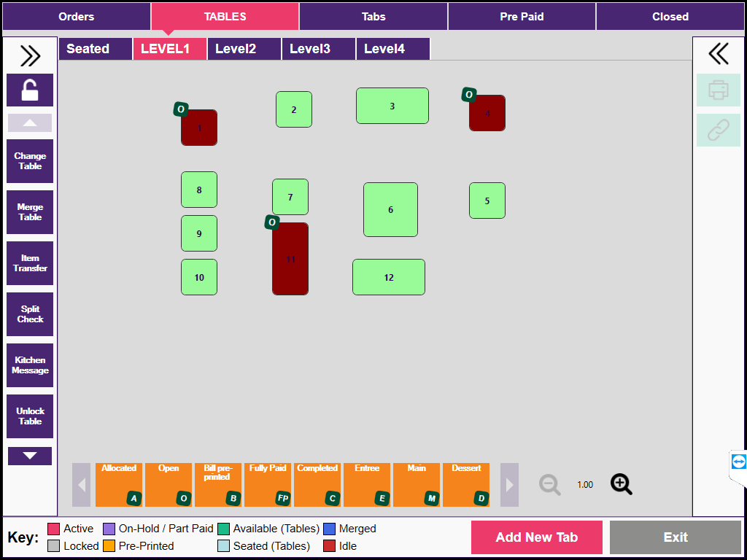This screenshot has width=747, height=560.
Task: Move sidebar actions up with up arrow
Action: [x=30, y=122]
